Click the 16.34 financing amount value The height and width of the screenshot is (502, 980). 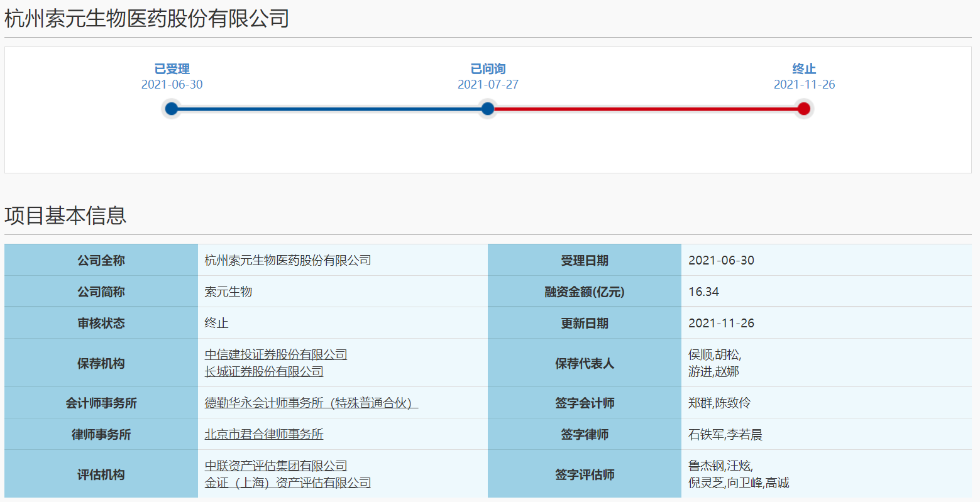[x=704, y=292]
